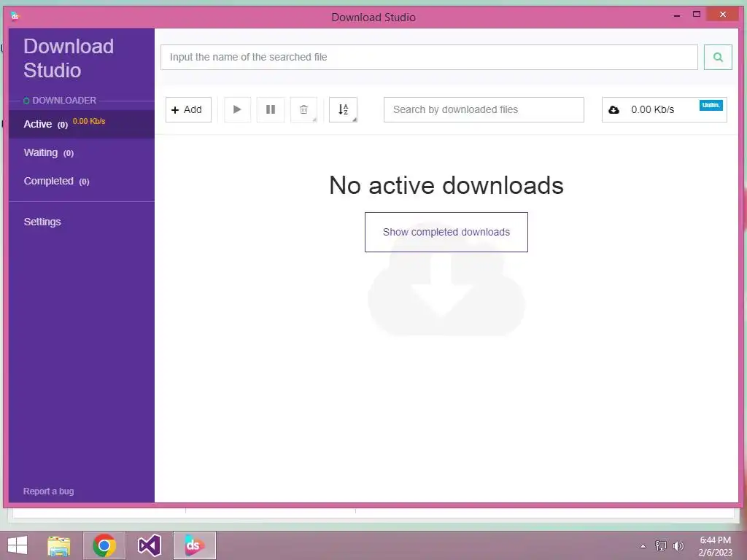Click the 0.00 Kb/s toolbar speed value

pos(653,109)
